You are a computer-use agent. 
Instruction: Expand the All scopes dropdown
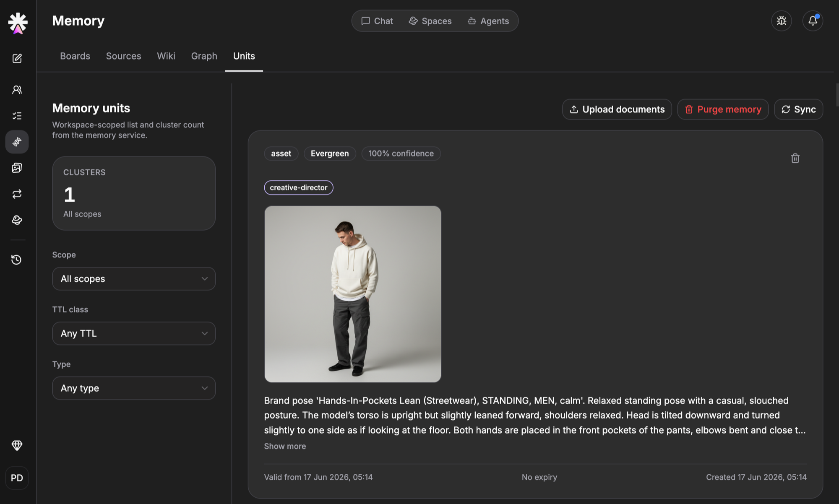point(134,279)
